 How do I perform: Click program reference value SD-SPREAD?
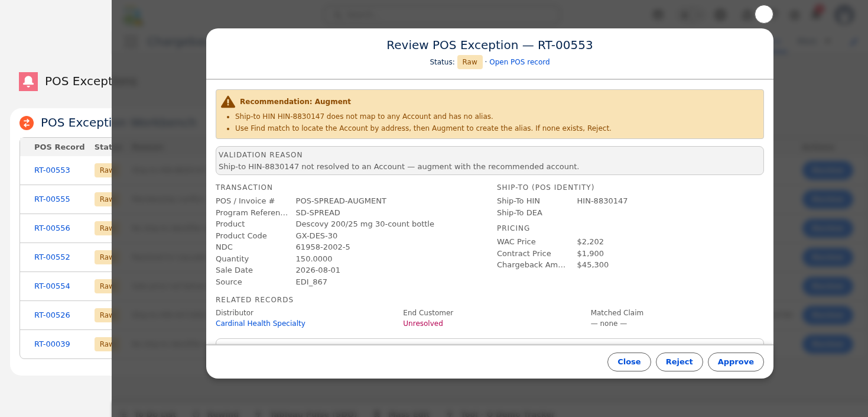pyautogui.click(x=318, y=213)
